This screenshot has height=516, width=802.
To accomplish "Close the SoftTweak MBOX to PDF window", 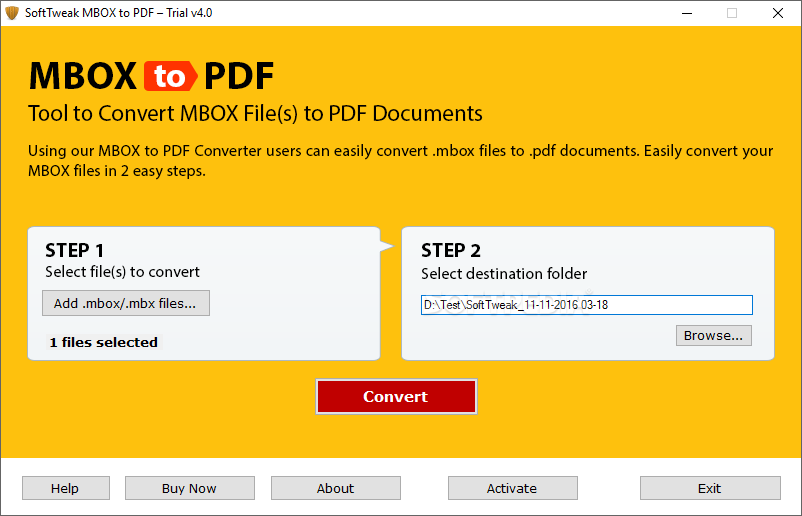I will coord(778,13).
